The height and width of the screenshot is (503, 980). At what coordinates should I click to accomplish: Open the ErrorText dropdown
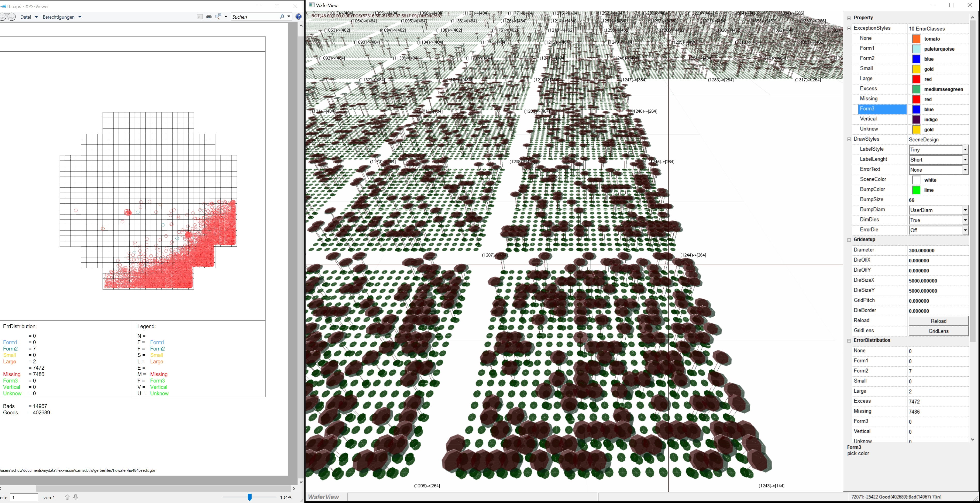(x=965, y=170)
